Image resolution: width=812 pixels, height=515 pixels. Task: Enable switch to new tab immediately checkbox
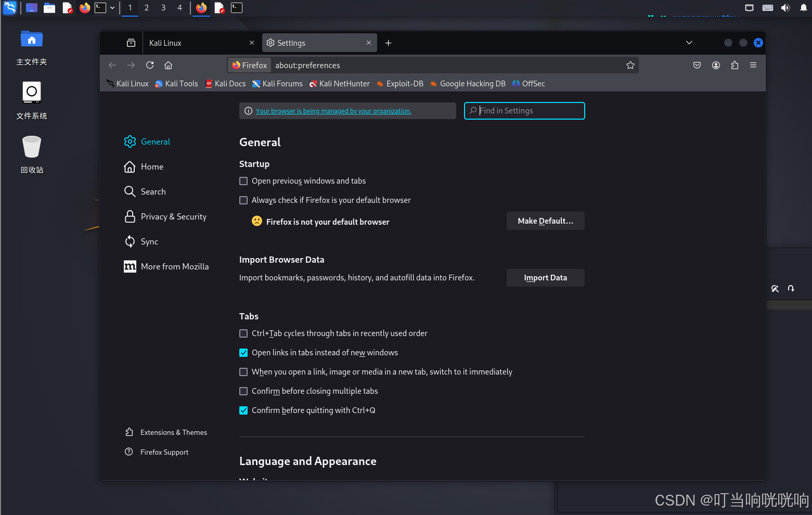243,372
